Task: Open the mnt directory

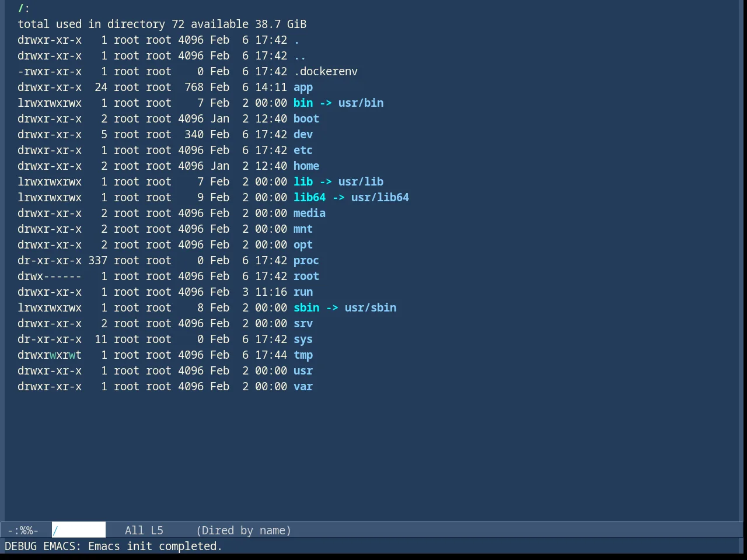Action: point(303,229)
